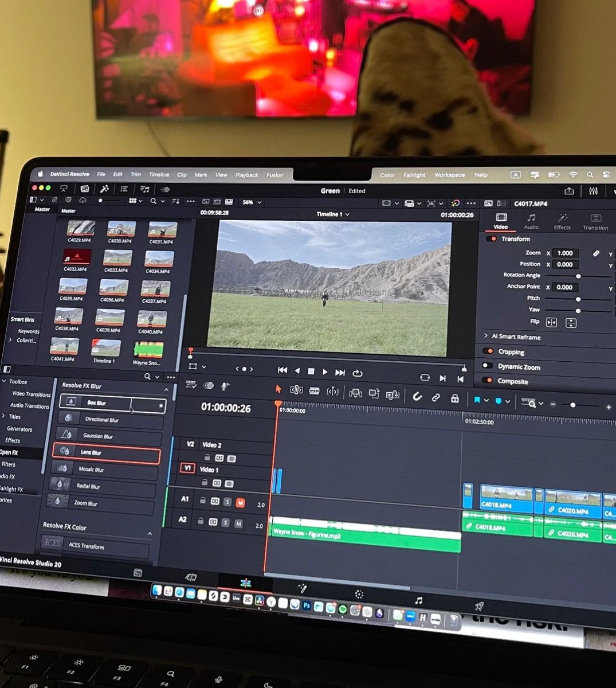Click the Loop playback icon
The height and width of the screenshot is (688, 616).
coord(358,373)
